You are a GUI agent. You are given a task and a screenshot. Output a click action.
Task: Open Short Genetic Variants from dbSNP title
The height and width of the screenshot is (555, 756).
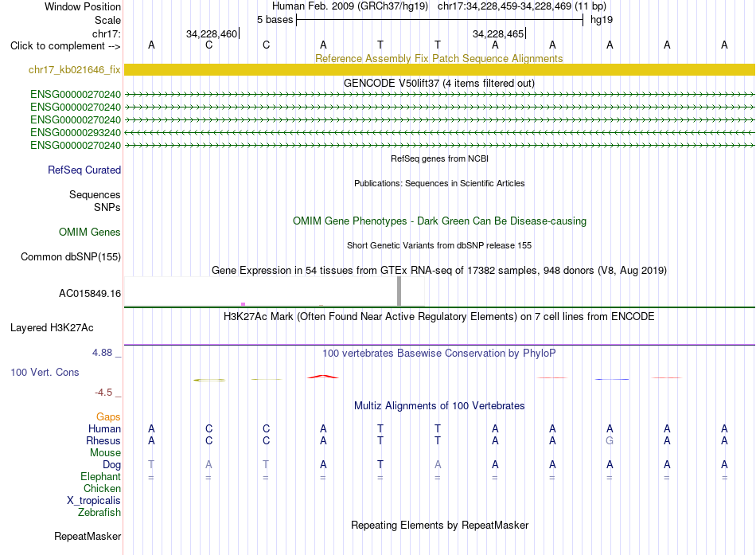pyautogui.click(x=439, y=245)
